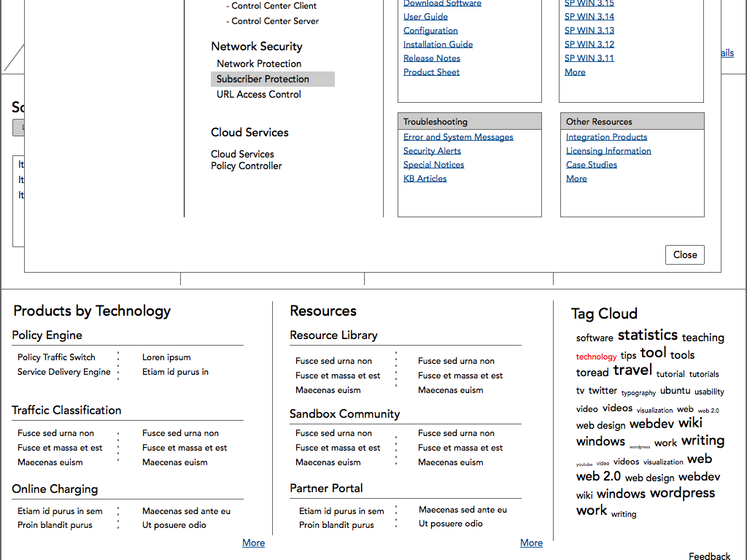Click Loren ipsum entry

166,357
